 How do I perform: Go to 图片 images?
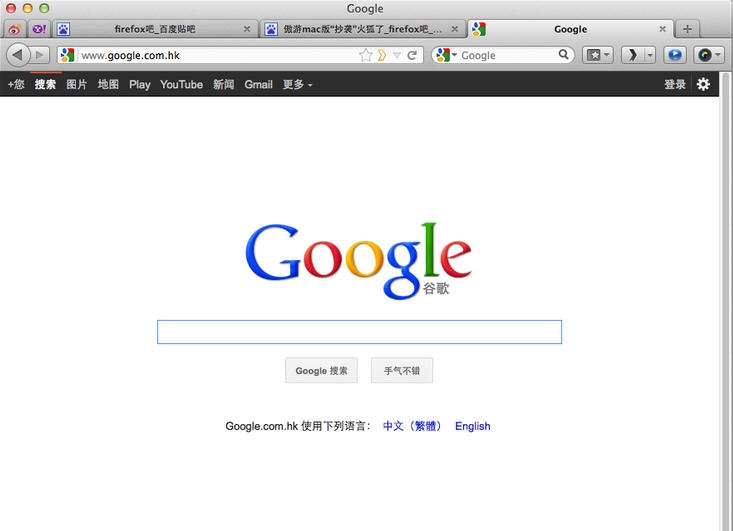click(77, 84)
